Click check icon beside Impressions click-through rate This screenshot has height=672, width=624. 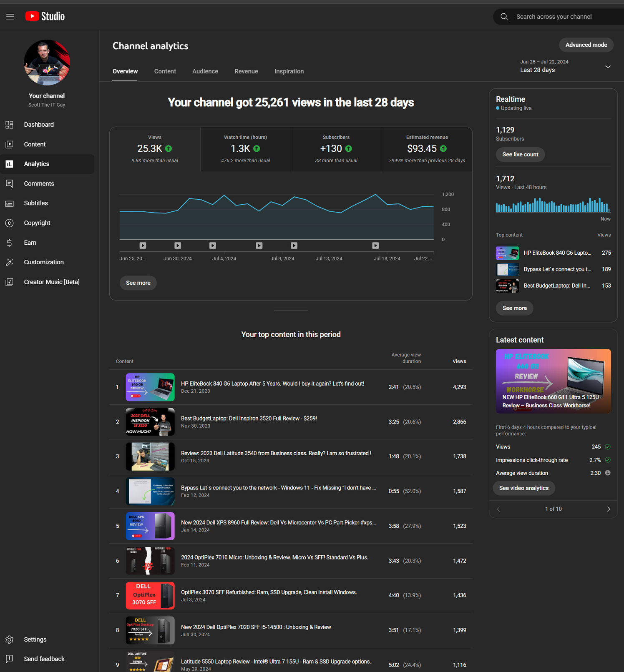608,460
